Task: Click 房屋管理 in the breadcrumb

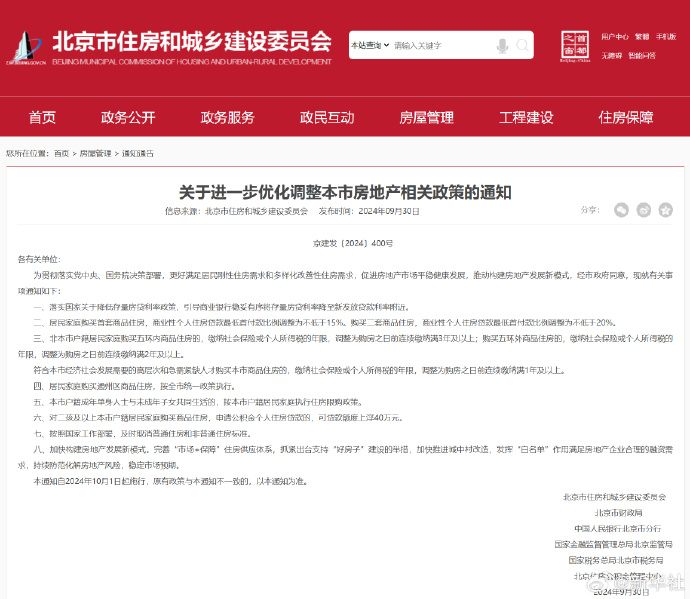Action: coord(95,154)
